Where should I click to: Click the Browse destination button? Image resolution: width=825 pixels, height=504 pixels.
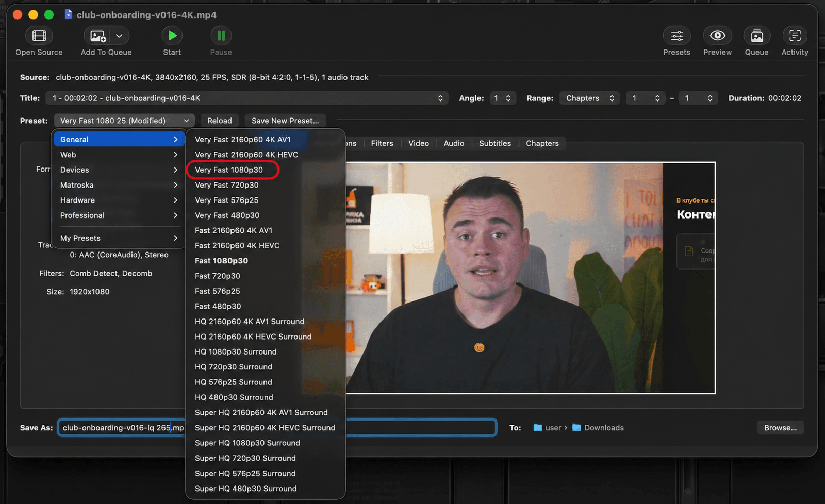pos(780,428)
